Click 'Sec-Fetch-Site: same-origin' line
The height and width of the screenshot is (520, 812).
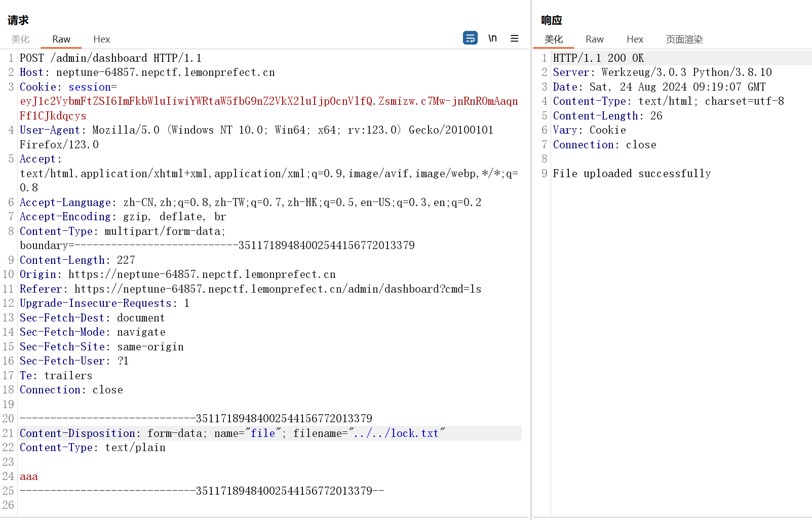point(101,347)
